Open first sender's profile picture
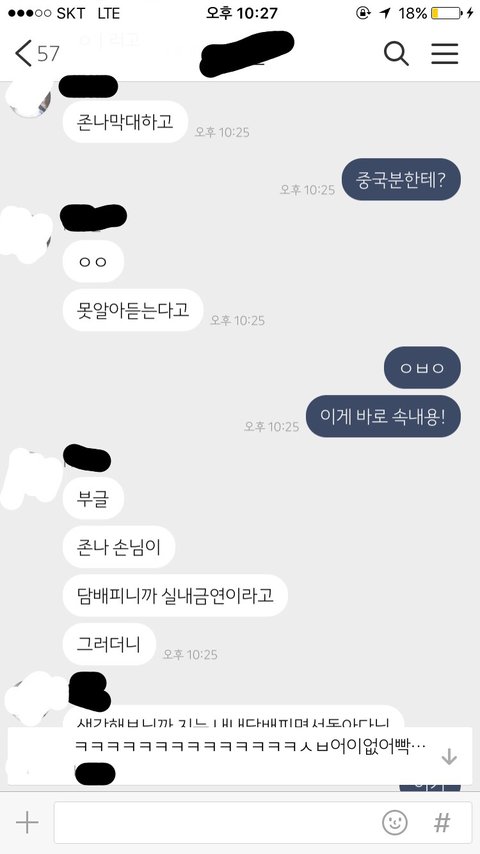This screenshot has width=480, height=854. click(x=28, y=98)
